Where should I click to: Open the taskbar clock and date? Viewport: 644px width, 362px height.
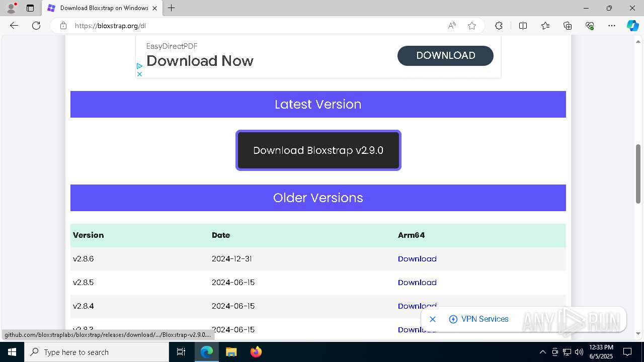pos(601,352)
